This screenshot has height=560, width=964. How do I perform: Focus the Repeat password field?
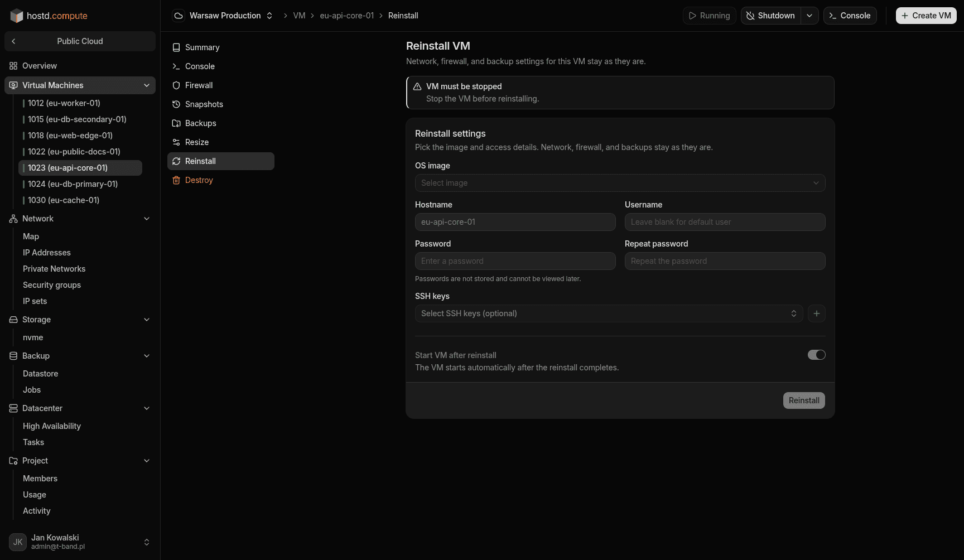click(725, 261)
